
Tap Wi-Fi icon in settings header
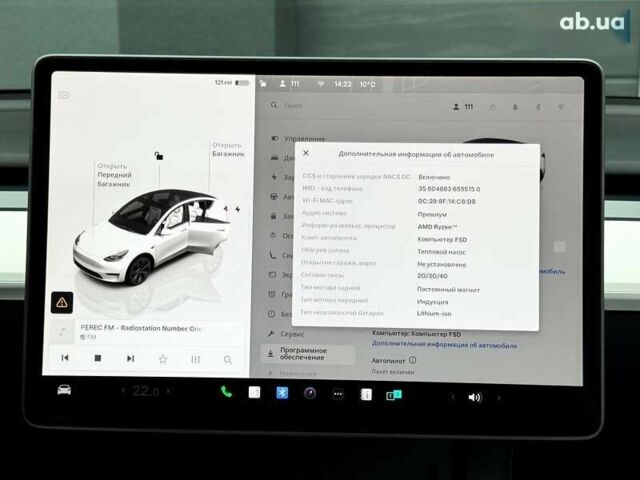pyautogui.click(x=561, y=107)
